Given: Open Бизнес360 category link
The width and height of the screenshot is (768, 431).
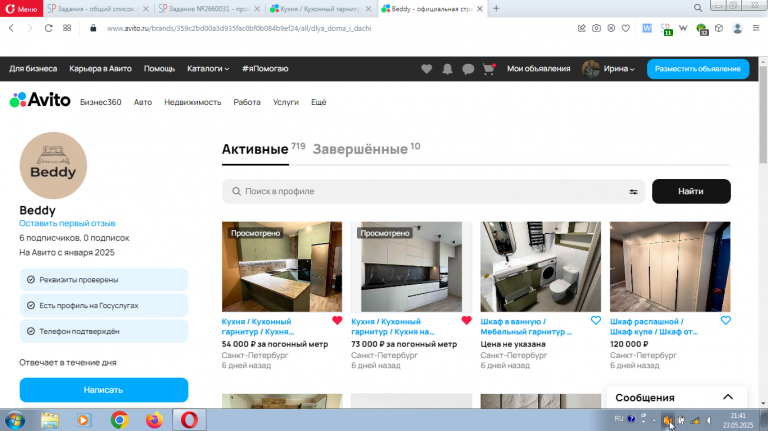Looking at the screenshot, I should pos(100,102).
